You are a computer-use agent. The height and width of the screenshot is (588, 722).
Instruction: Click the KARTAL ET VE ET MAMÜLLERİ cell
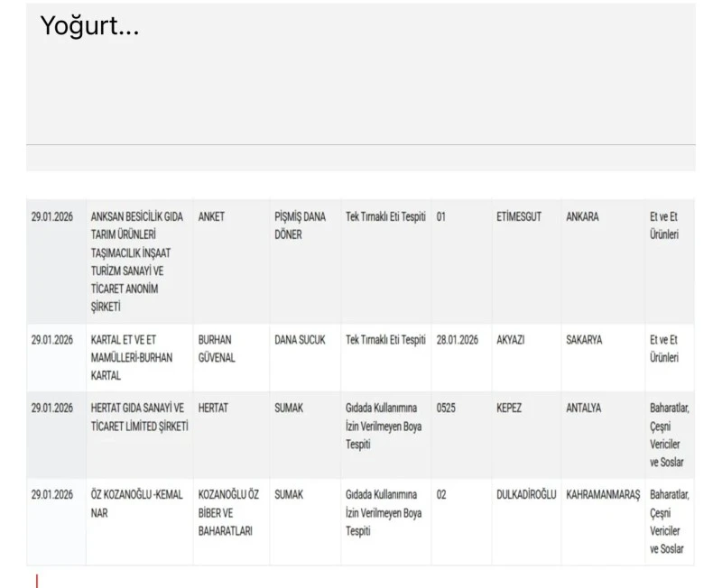137,357
